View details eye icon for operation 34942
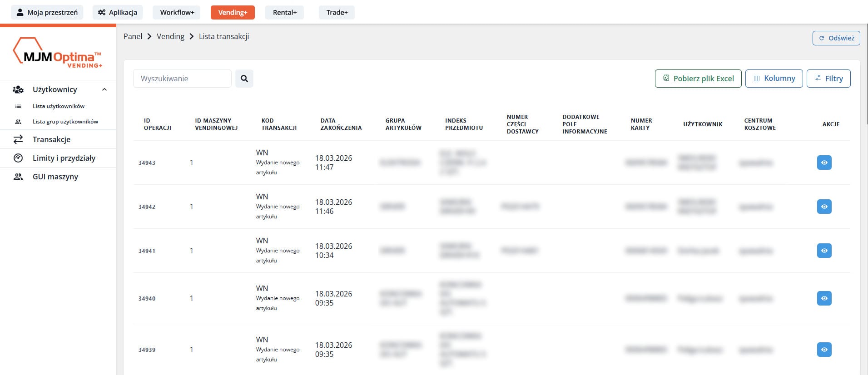This screenshot has height=375, width=868. pyautogui.click(x=824, y=207)
